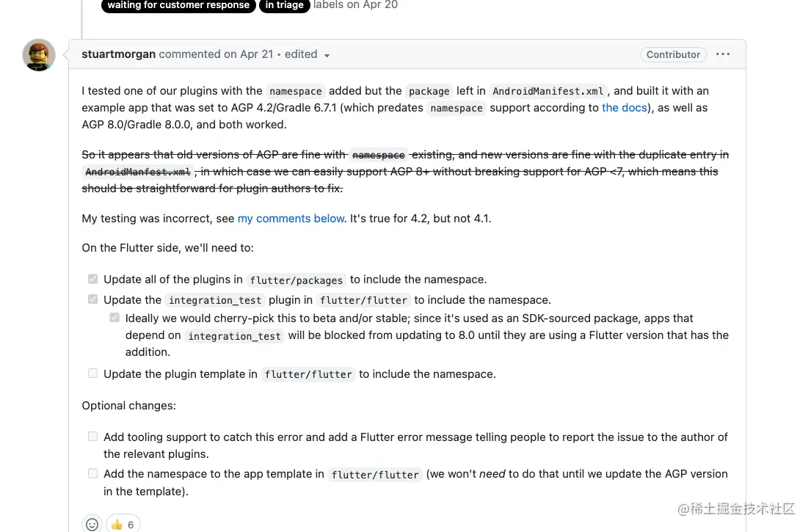Select the "waiting for customer response" label

[178, 5]
